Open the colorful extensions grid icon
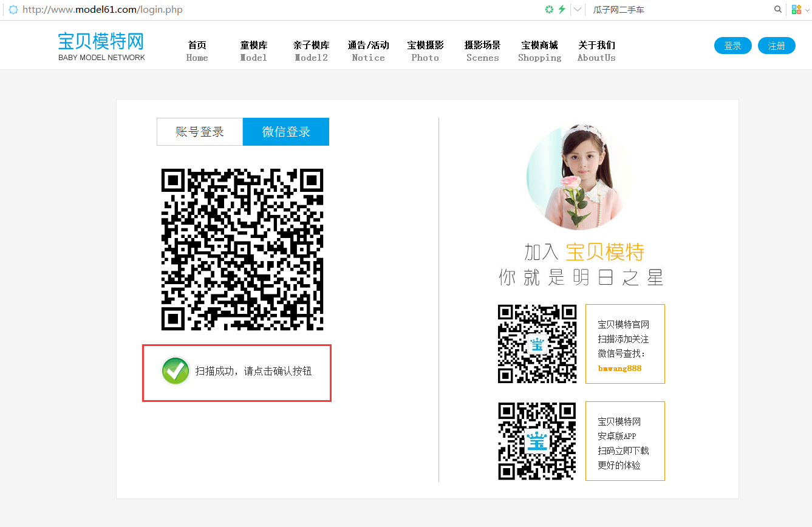This screenshot has height=527, width=812. tap(796, 10)
